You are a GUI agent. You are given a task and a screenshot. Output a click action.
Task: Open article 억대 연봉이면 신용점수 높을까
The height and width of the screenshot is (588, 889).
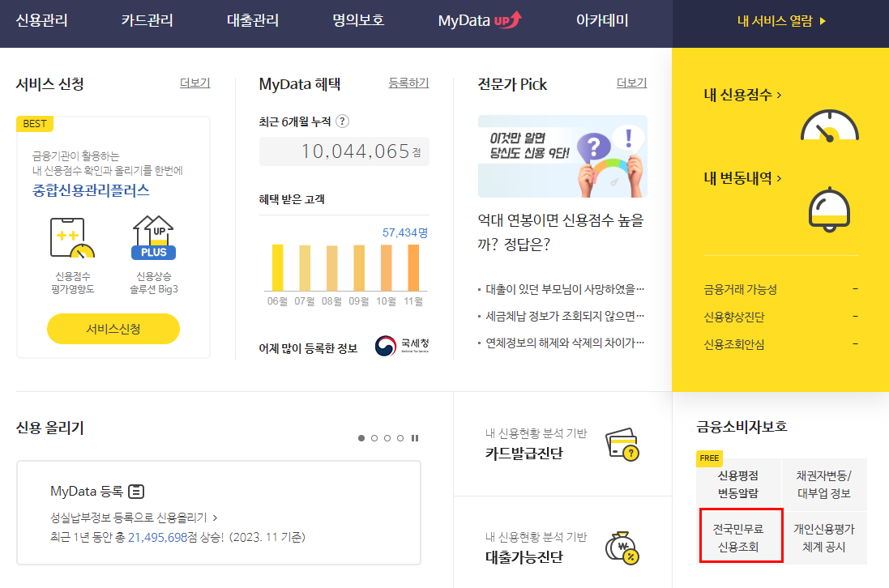tap(561, 232)
